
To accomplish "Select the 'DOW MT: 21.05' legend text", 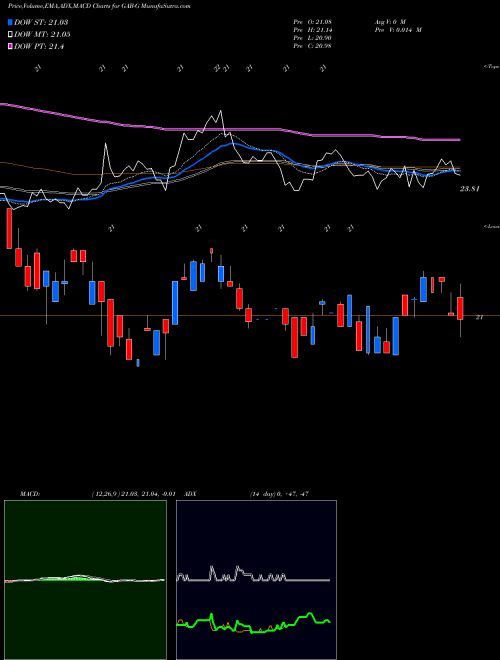I will point(43,35).
